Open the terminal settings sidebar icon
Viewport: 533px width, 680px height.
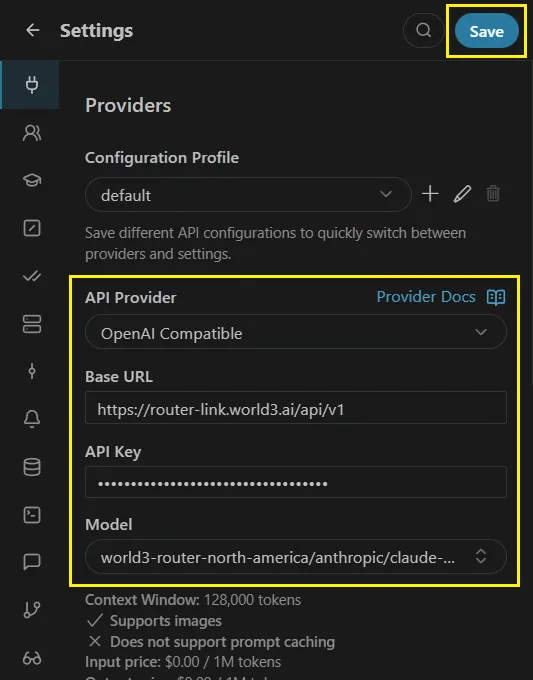tap(32, 515)
